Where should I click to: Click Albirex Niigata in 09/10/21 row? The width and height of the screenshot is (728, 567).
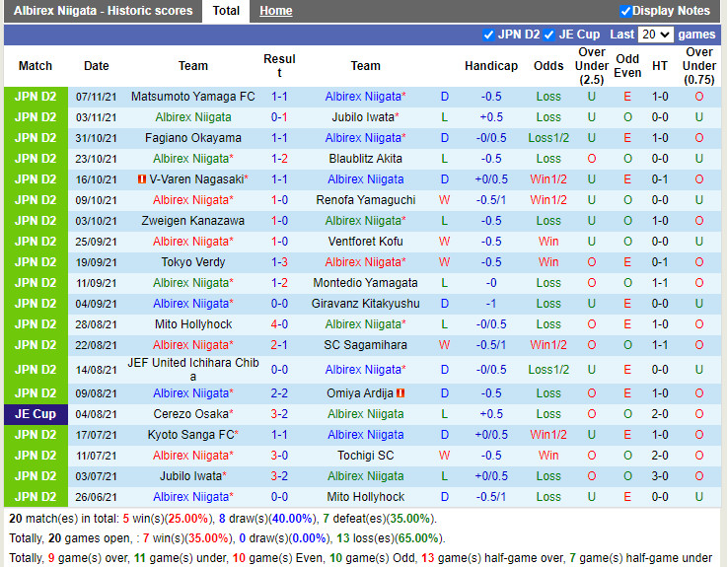[x=193, y=200]
